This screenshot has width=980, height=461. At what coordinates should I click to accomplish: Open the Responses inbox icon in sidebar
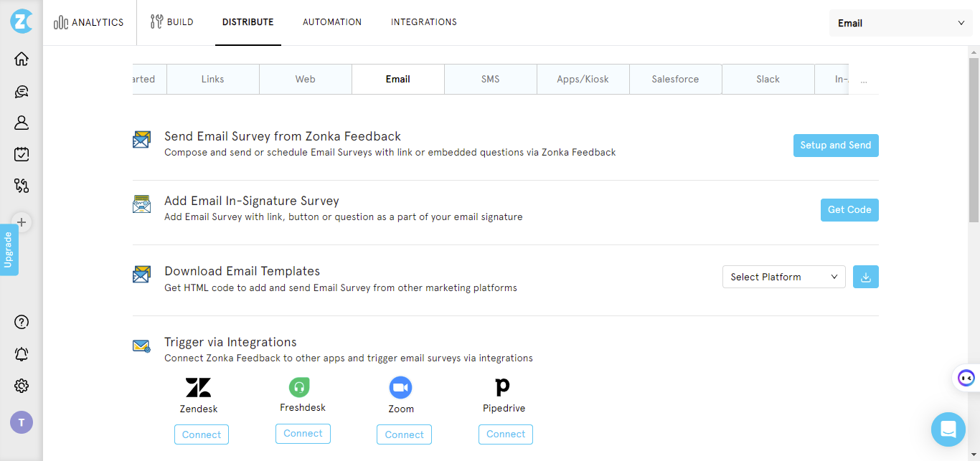[x=21, y=91]
